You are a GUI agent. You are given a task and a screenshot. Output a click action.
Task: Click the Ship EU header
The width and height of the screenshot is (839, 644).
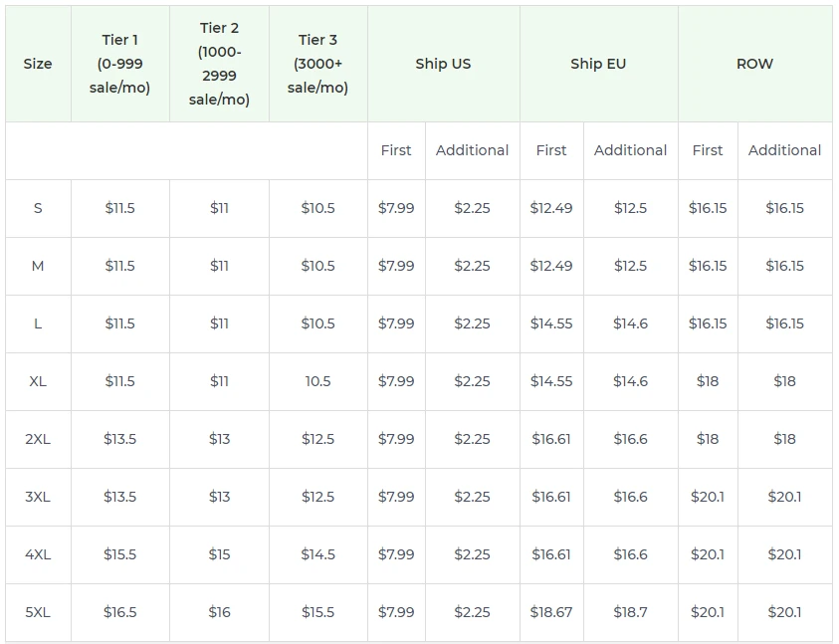(x=599, y=63)
